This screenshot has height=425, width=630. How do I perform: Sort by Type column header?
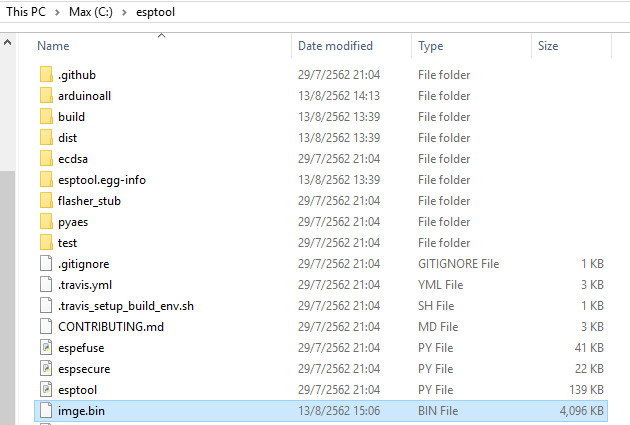pos(430,46)
